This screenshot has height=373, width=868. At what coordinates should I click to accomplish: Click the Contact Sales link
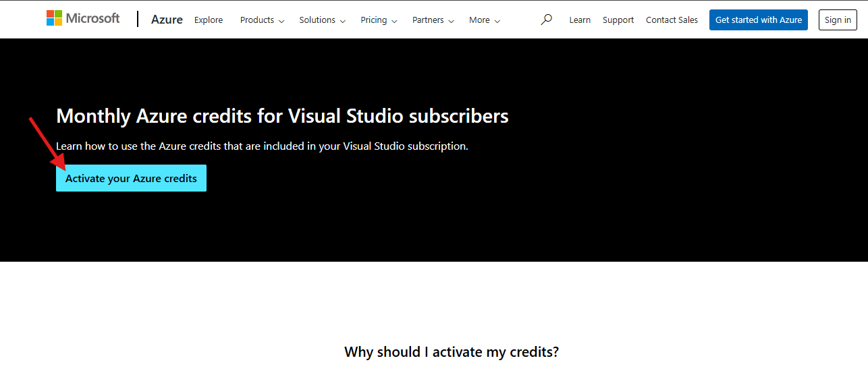coord(672,20)
